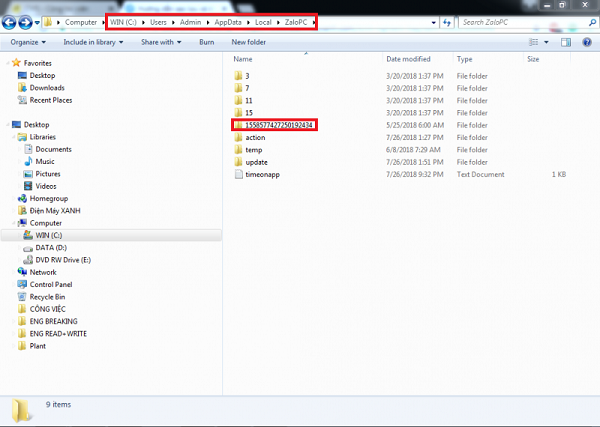Open the Control Panel icon in sidebar
The height and width of the screenshot is (427, 600).
(21, 284)
